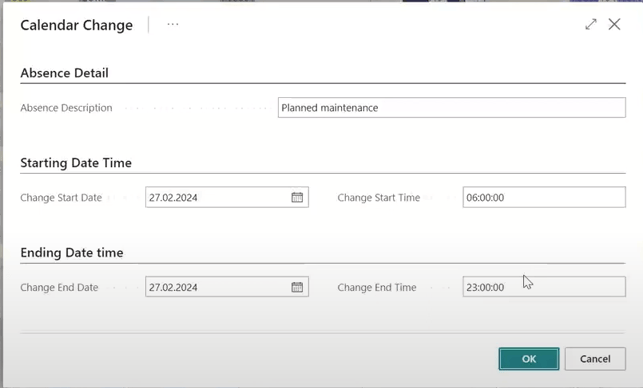Collapse the Starting Date Time section
This screenshot has width=643, height=388.
tap(76, 163)
